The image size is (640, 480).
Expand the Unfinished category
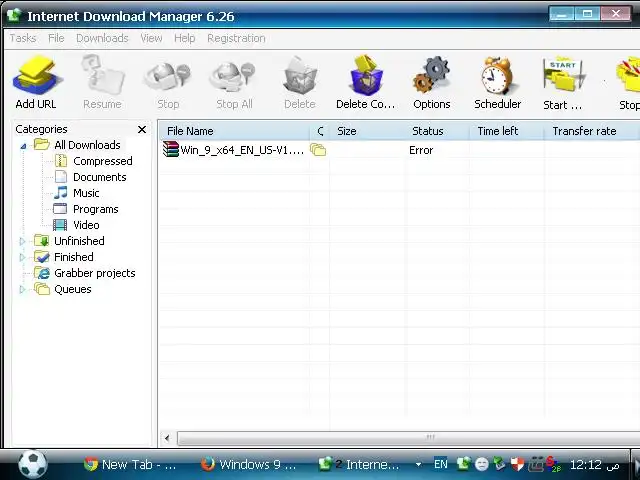pyautogui.click(x=22, y=242)
